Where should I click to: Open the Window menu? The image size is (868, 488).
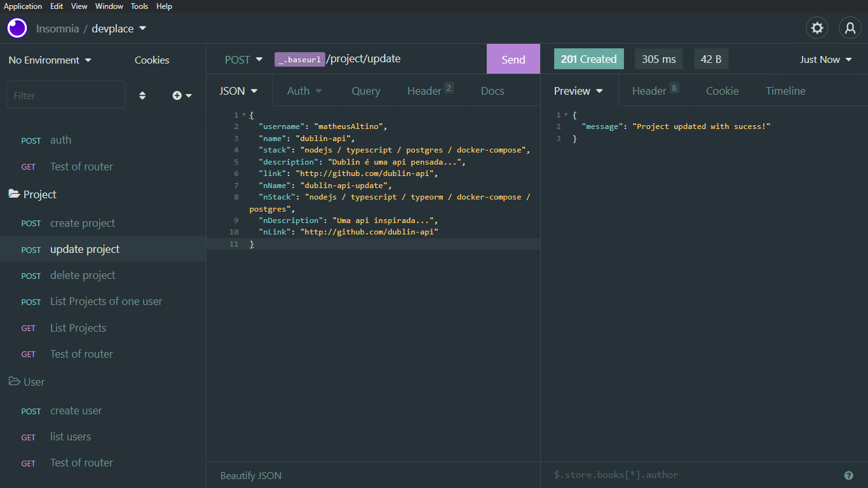coord(109,6)
